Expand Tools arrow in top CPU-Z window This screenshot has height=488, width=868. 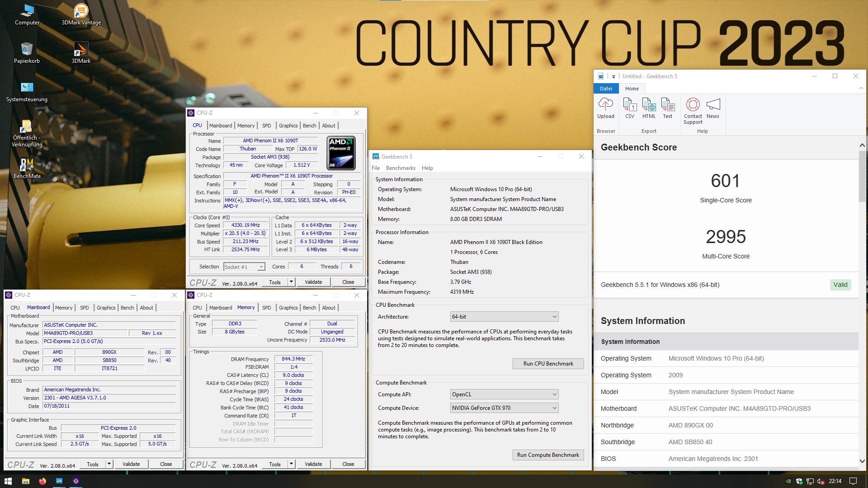pos(292,282)
